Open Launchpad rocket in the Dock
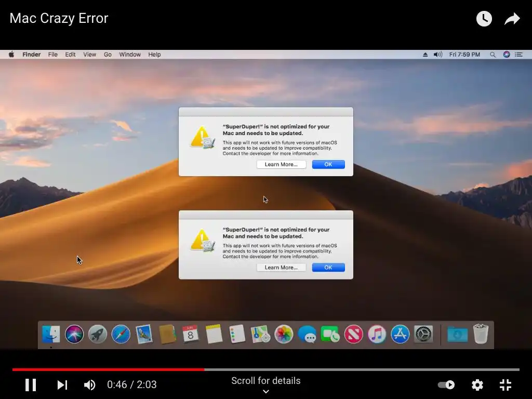Viewport: 532px width, 399px height. (98, 334)
